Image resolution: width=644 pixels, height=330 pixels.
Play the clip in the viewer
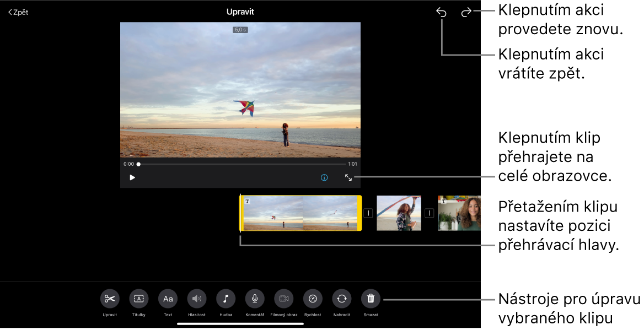pos(132,178)
